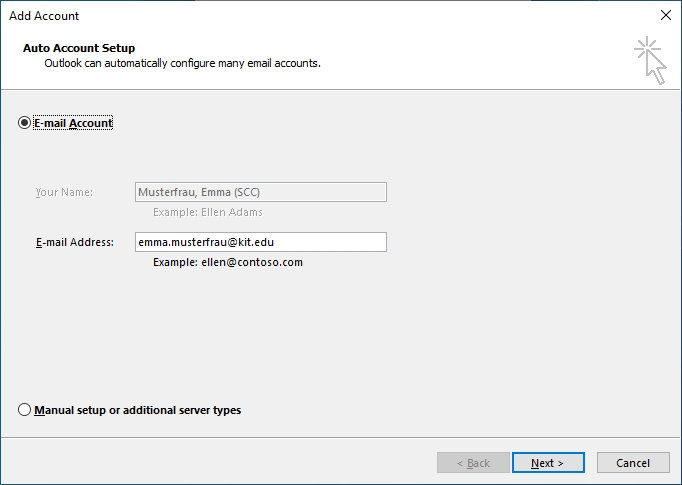Image resolution: width=682 pixels, height=485 pixels.
Task: Click the disabled Back button
Action: click(x=473, y=463)
